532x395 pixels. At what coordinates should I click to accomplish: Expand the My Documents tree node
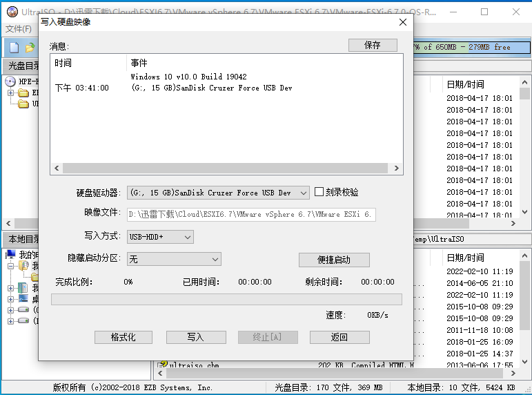(10, 289)
